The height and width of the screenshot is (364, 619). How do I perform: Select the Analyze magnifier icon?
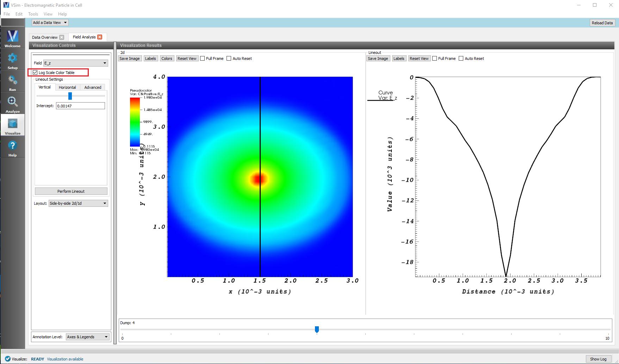click(13, 104)
